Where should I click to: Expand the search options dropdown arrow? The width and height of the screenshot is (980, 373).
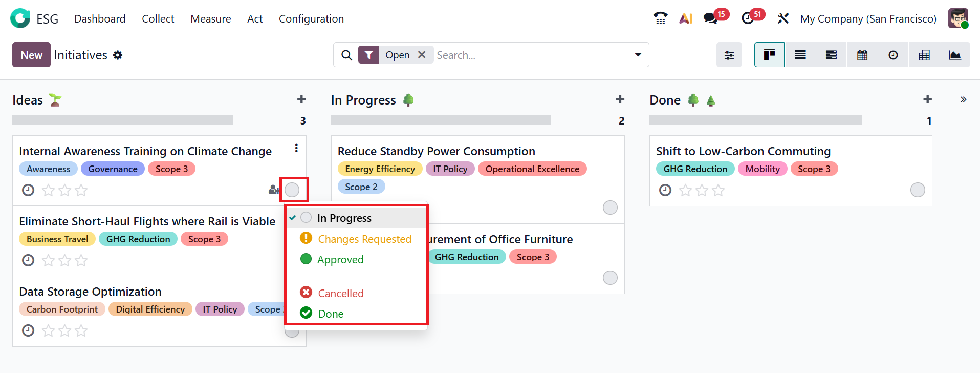pyautogui.click(x=638, y=55)
